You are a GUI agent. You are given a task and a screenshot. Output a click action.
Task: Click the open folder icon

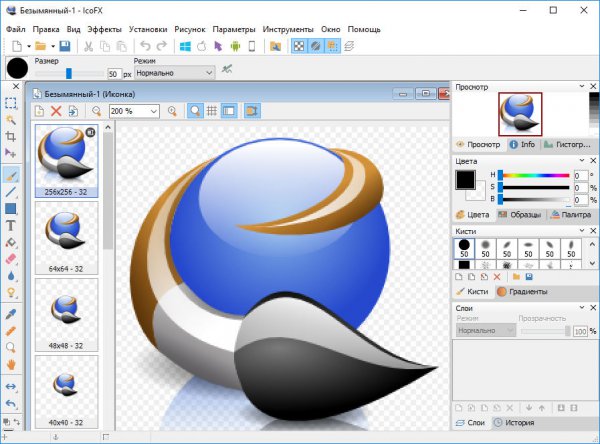point(41,46)
